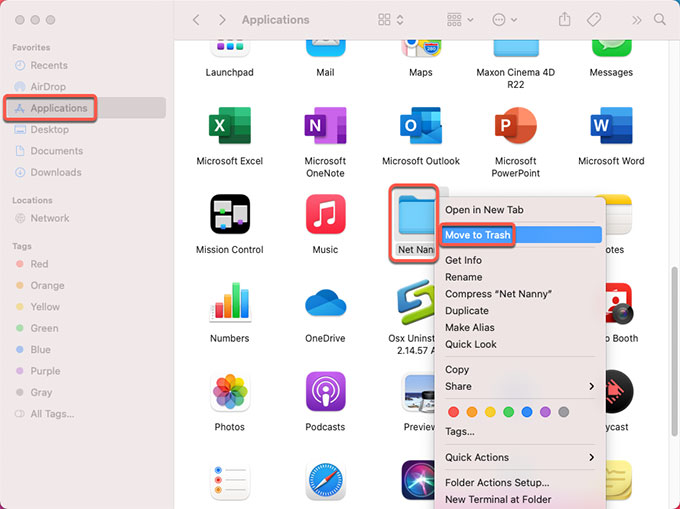Screen dimensions: 680x509
Task: Click the Mission Control app icon
Action: [x=229, y=216]
